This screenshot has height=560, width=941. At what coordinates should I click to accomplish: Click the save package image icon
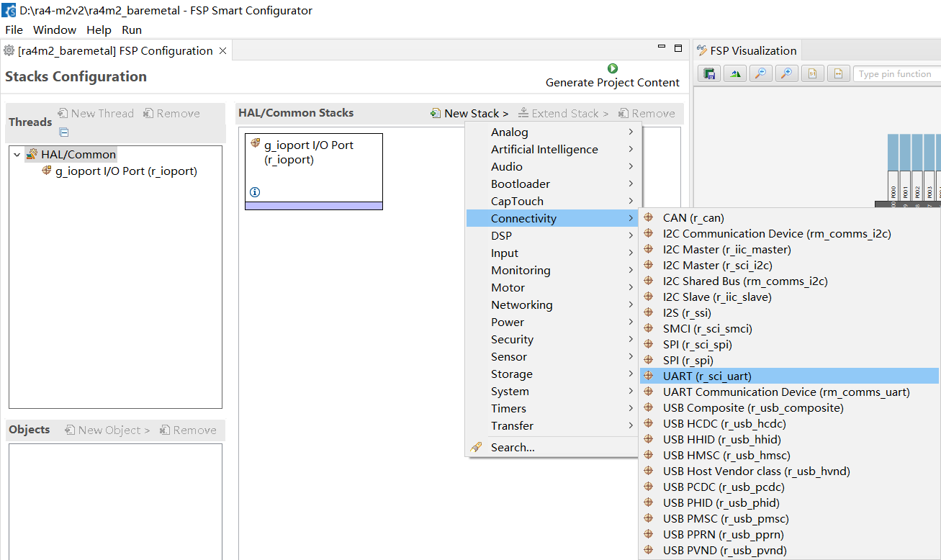pos(709,74)
